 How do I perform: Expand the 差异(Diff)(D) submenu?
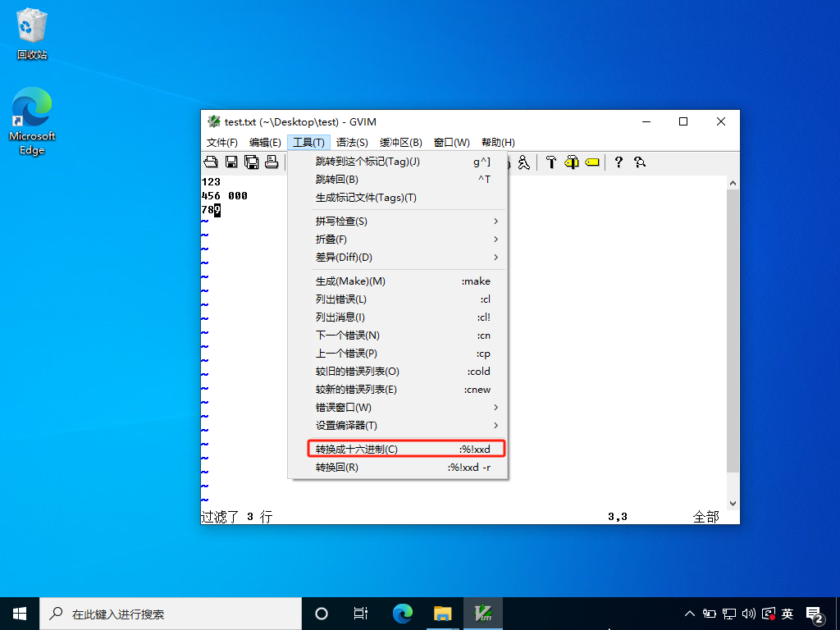pos(398,257)
